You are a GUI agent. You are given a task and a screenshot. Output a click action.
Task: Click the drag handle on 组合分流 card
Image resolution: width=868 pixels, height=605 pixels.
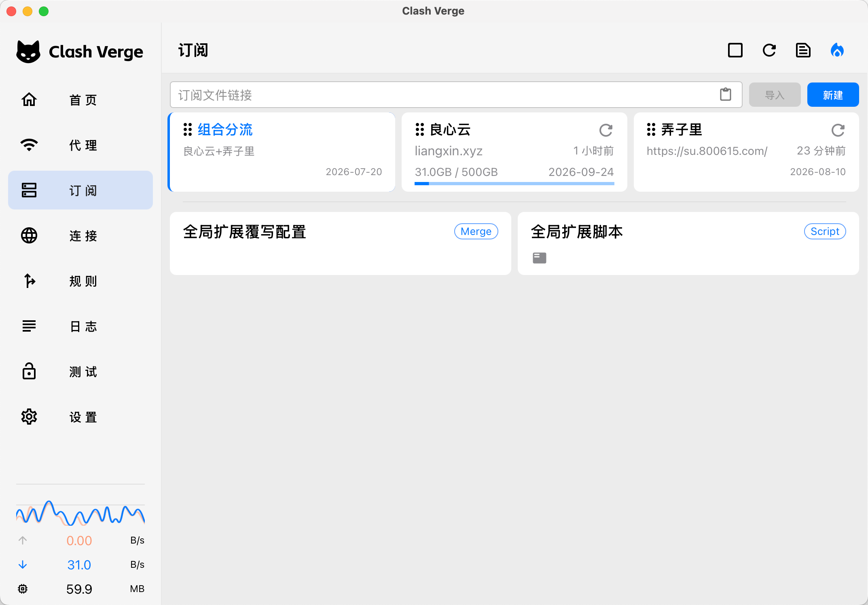coord(188,129)
